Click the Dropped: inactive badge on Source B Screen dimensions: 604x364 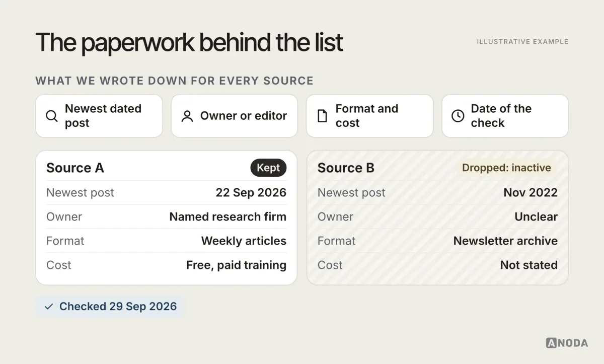point(506,168)
